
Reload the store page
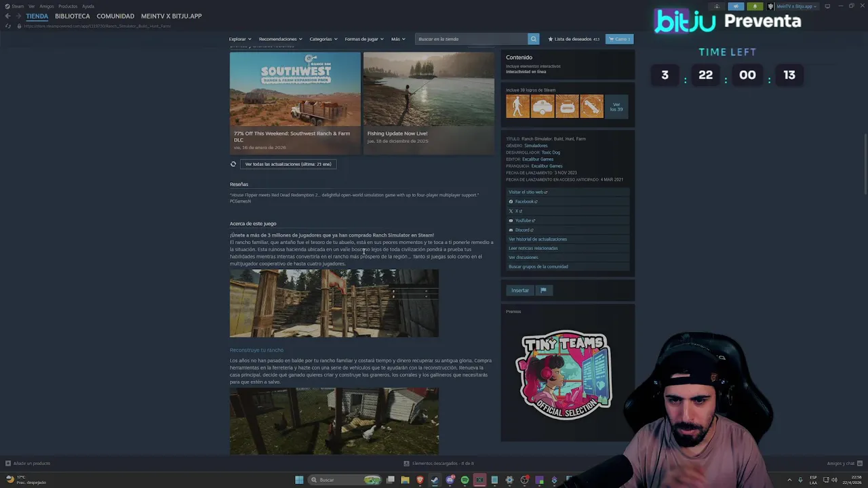click(x=8, y=26)
